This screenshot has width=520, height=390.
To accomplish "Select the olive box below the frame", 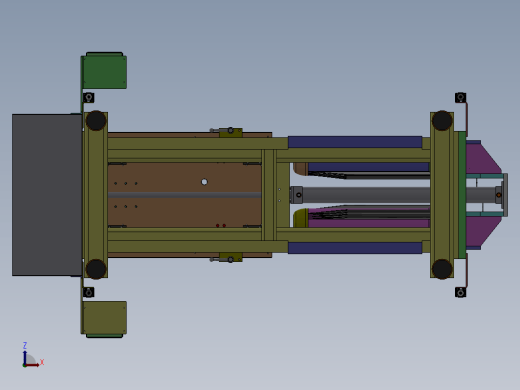I will coord(105,319).
